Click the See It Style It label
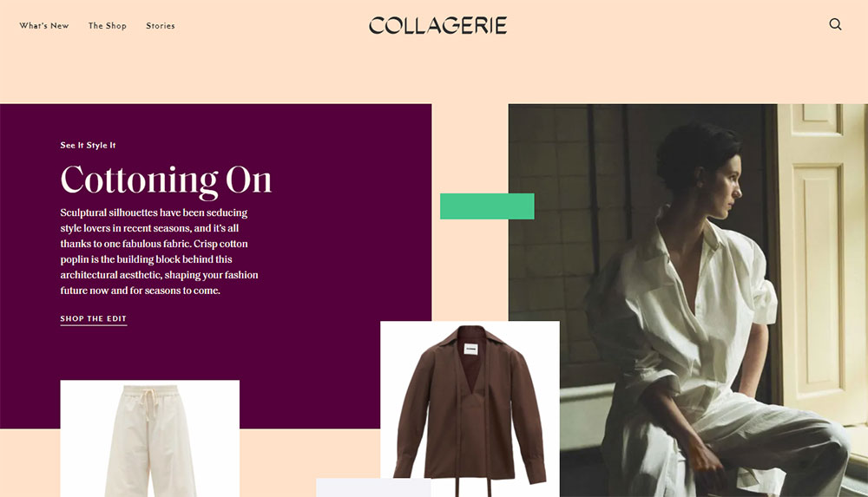The image size is (868, 497). pyautogui.click(x=88, y=145)
